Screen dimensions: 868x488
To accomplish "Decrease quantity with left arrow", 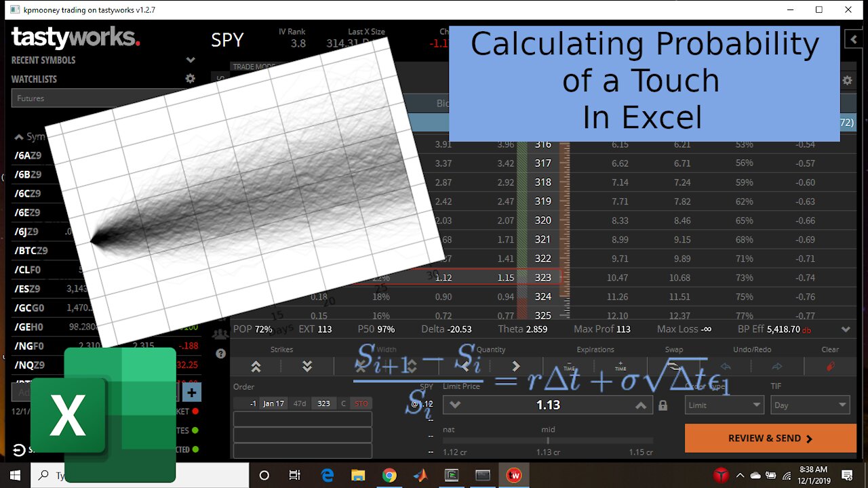I will pos(465,366).
